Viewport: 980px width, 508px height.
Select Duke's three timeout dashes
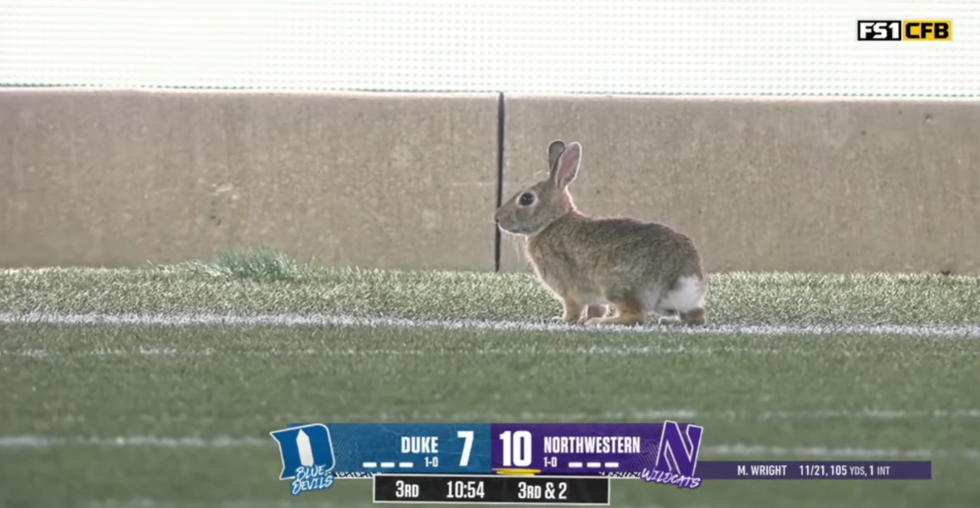(x=388, y=464)
